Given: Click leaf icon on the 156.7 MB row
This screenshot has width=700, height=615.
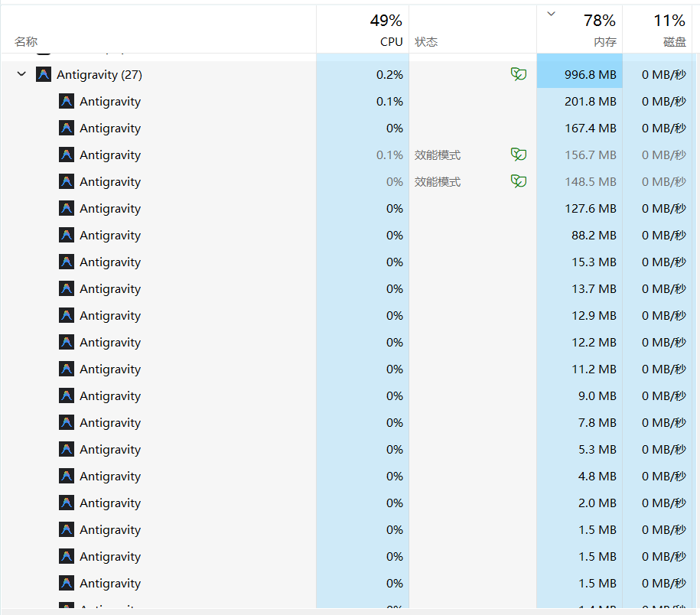Looking at the screenshot, I should [518, 155].
